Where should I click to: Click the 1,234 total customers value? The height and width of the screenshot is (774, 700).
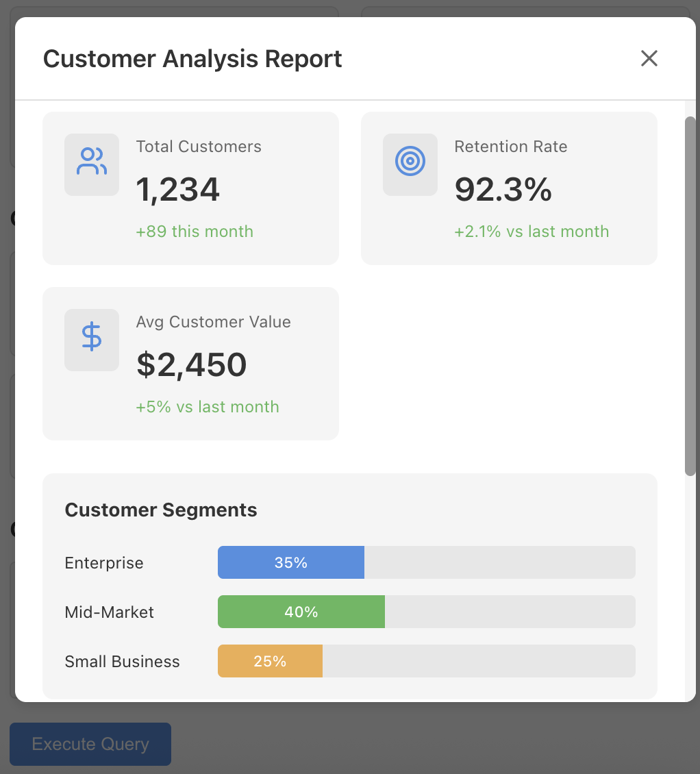tap(177, 190)
